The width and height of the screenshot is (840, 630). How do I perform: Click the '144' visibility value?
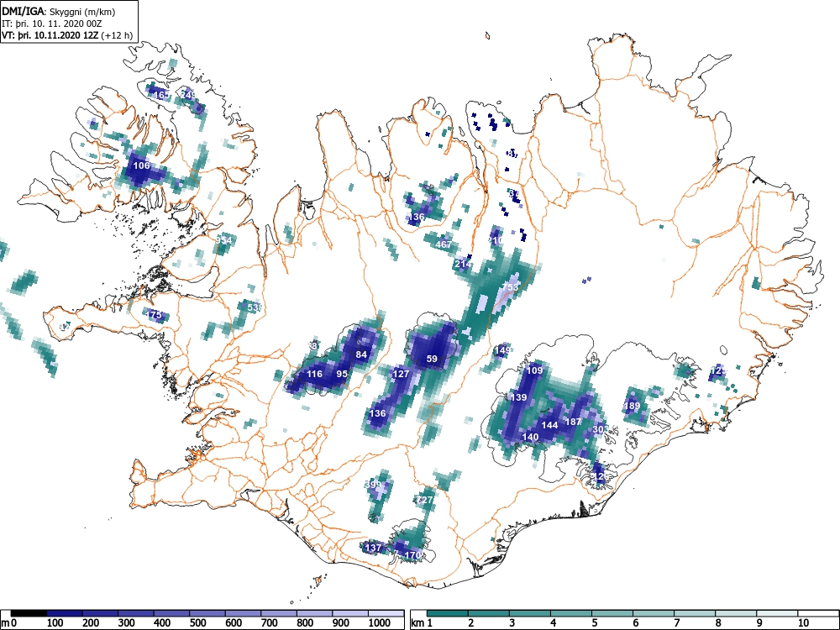coord(550,425)
